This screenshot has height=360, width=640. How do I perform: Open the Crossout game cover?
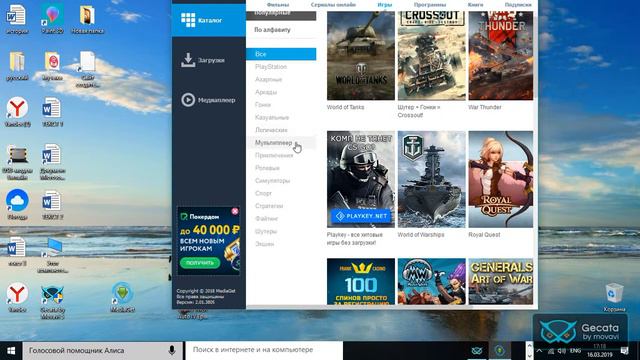tap(431, 56)
